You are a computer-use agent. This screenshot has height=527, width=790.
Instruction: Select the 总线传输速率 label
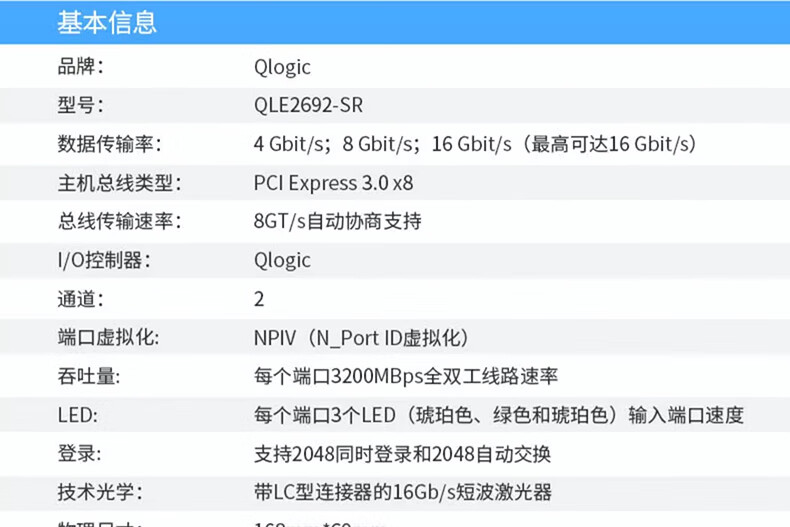(120, 221)
